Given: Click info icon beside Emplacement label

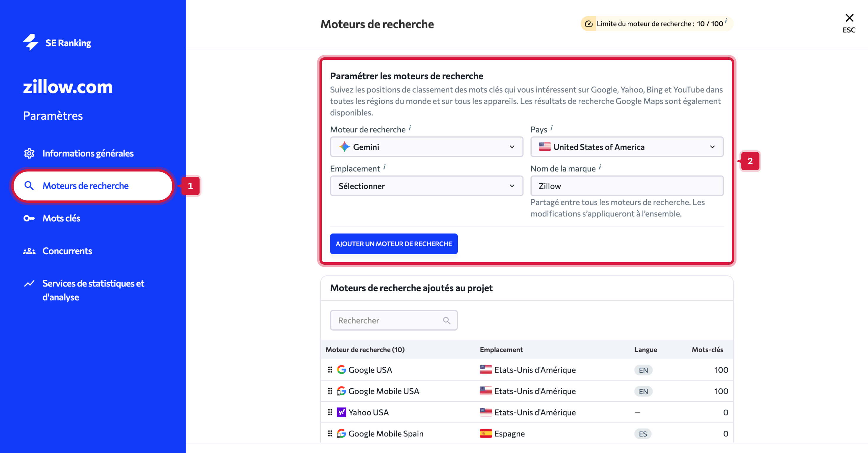Looking at the screenshot, I should 384,167.
